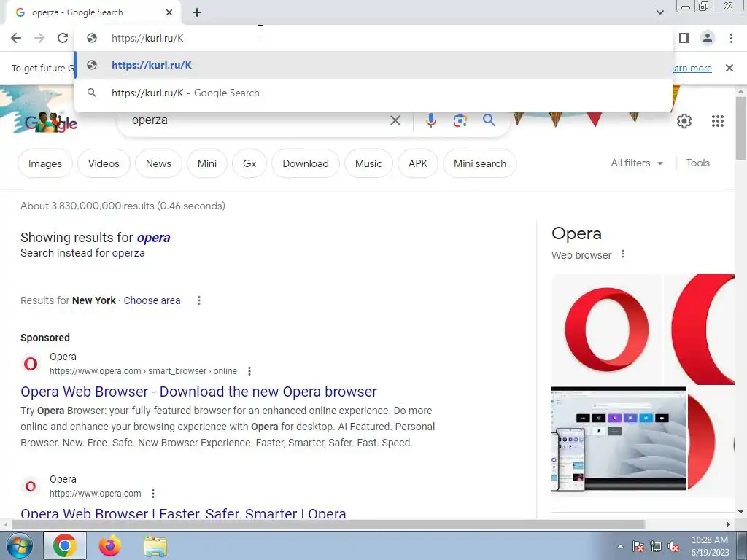The width and height of the screenshot is (747, 560).
Task: Click the corrected 'opera' results link
Action: 153,237
